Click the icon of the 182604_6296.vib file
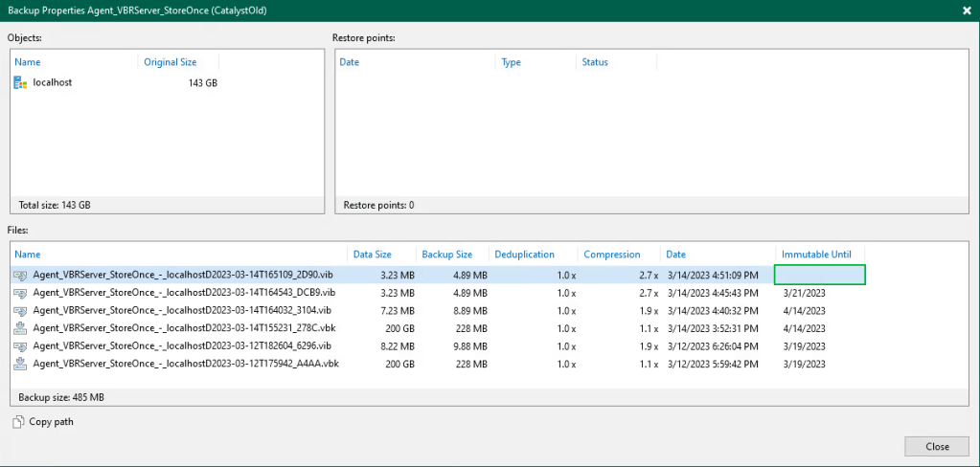Viewport: 980px width, 467px height. click(20, 345)
